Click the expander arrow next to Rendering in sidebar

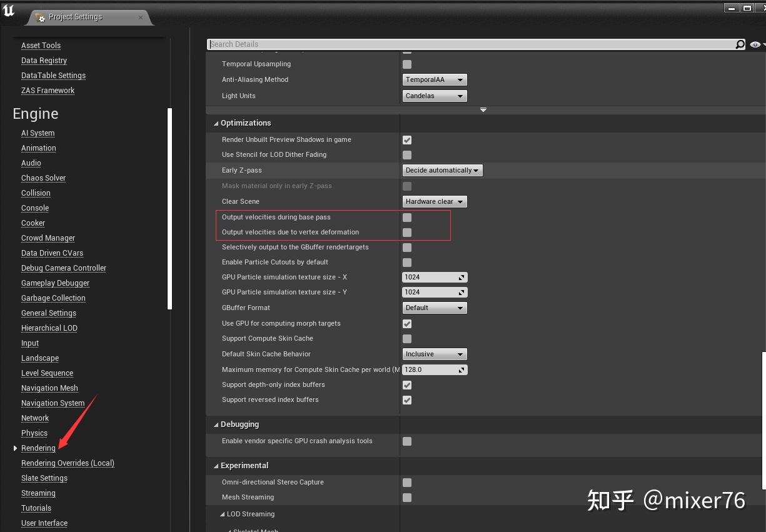coord(15,448)
